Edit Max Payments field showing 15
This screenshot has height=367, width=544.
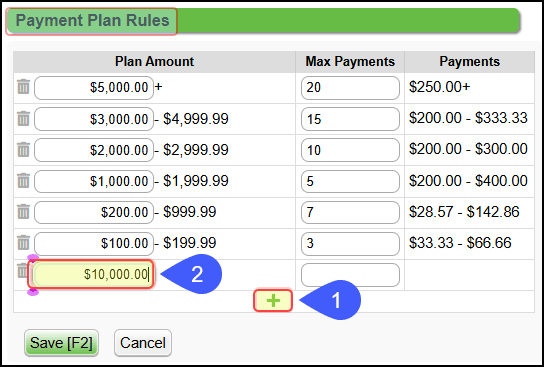coord(350,119)
